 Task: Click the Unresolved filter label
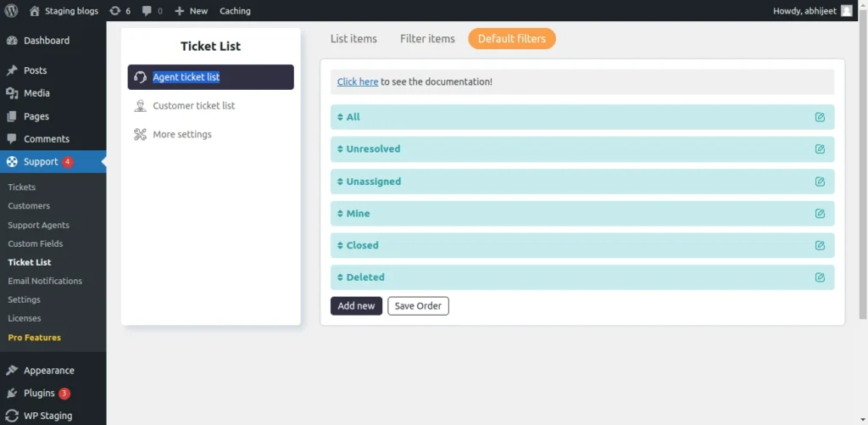pos(373,149)
